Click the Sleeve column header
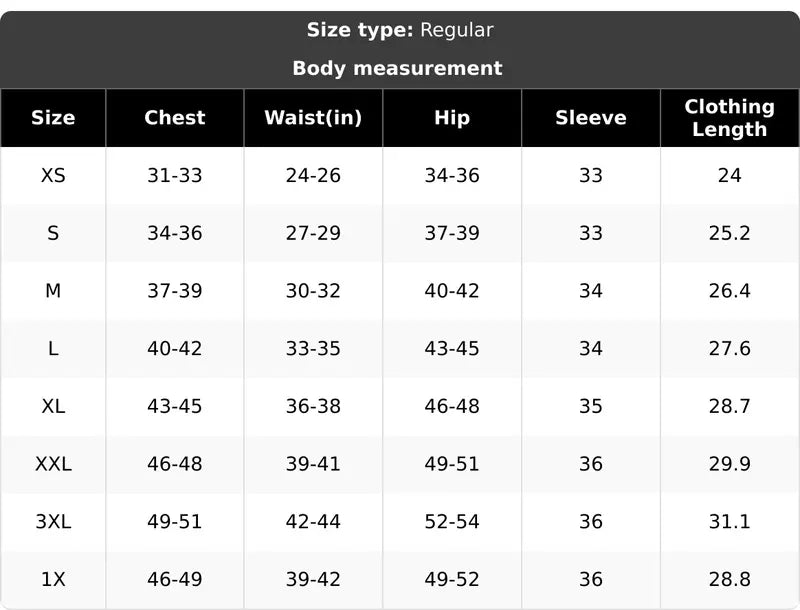This screenshot has height=610, width=800. pos(591,118)
